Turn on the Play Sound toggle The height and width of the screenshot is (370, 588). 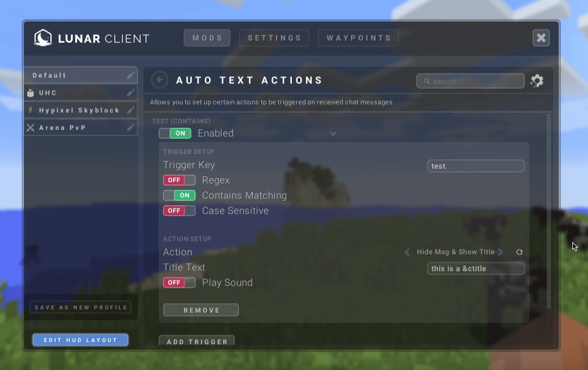[179, 283]
